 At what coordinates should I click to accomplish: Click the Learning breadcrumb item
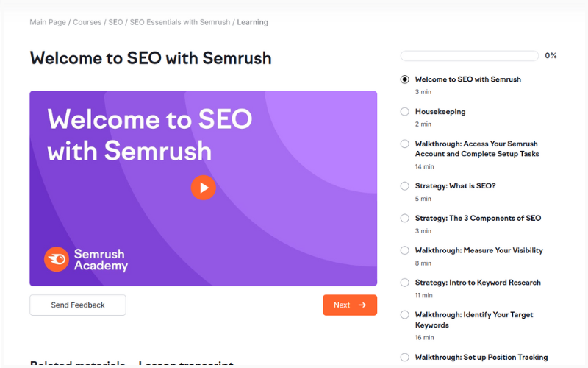(252, 22)
